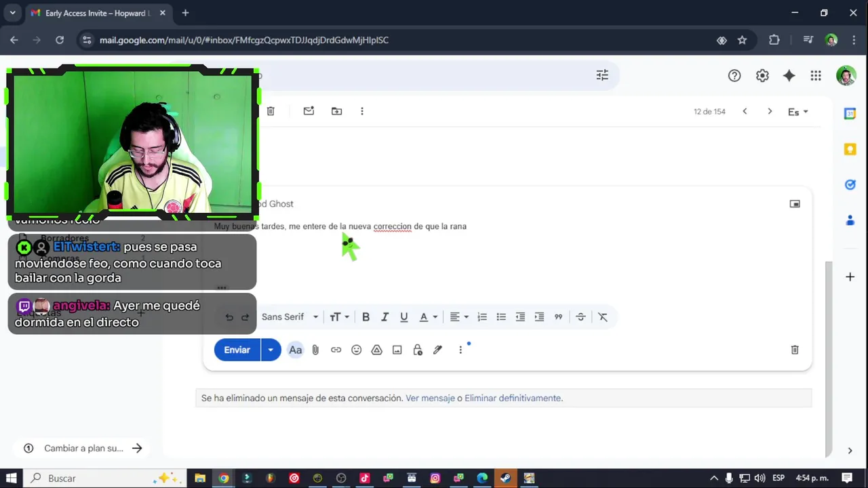Hide the side panel chevron

(850, 451)
